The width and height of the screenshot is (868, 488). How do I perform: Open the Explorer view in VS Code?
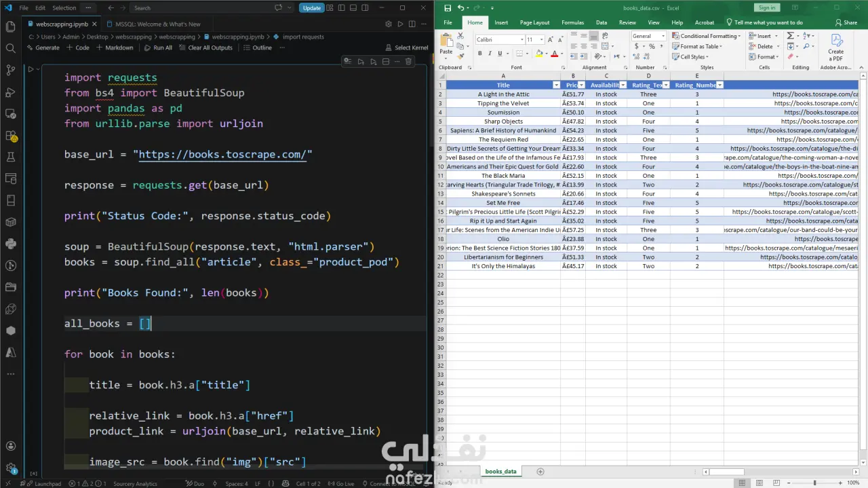point(10,27)
